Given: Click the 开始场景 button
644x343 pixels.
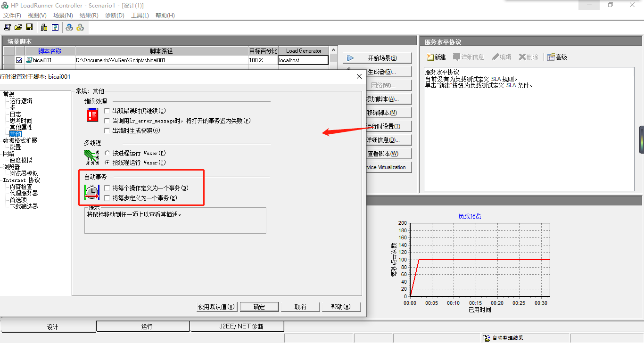Looking at the screenshot, I should (377, 57).
